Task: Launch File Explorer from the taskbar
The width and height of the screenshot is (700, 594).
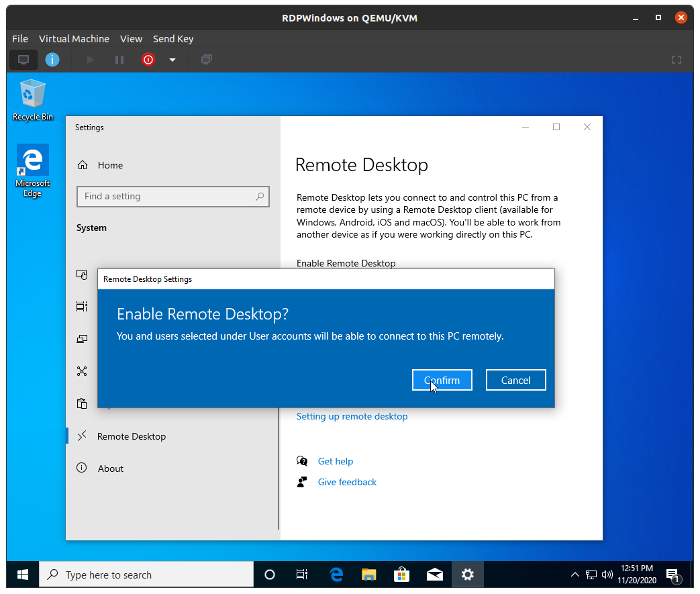Action: [x=368, y=575]
